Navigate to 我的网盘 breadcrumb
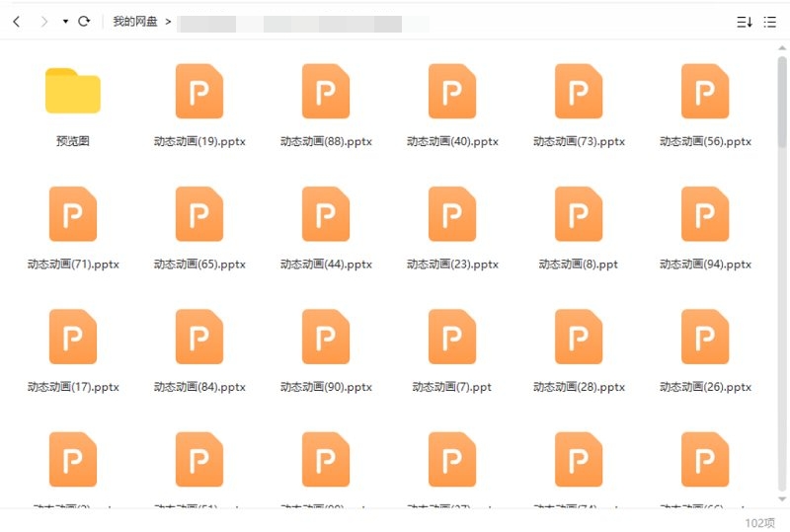The height and width of the screenshot is (532, 790). coord(135,21)
